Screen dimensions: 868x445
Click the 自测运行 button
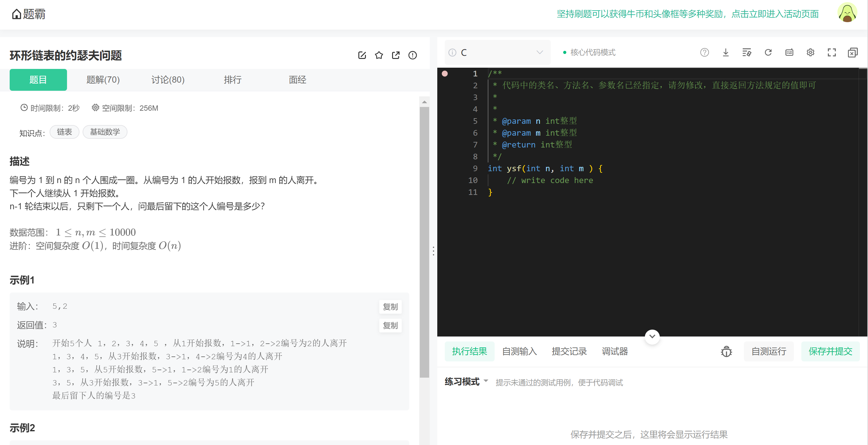[x=769, y=351]
